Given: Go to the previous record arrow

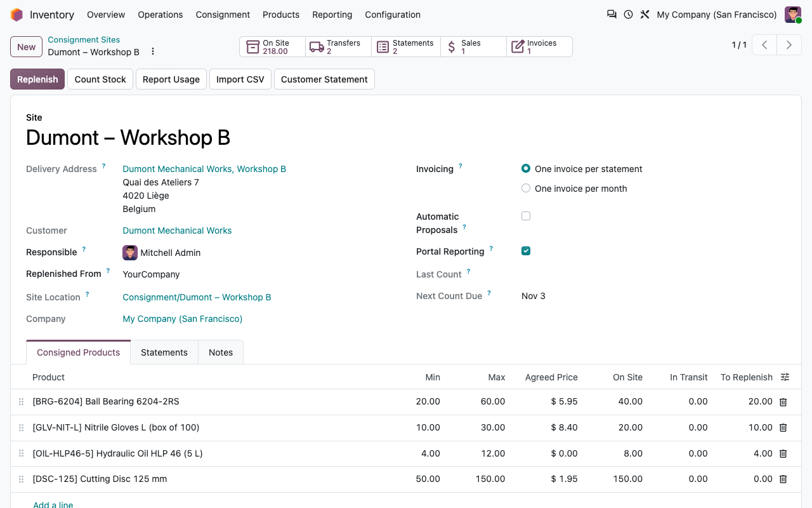Looking at the screenshot, I should pyautogui.click(x=764, y=45).
